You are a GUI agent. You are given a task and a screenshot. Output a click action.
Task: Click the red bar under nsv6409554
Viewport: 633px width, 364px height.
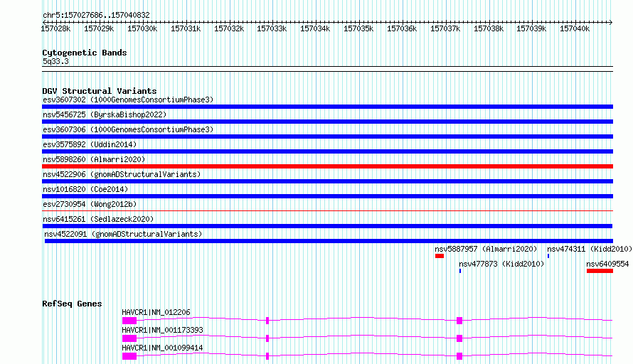(600, 271)
